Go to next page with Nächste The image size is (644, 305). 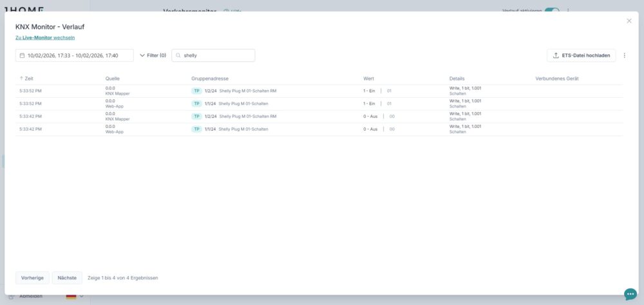(x=67, y=278)
